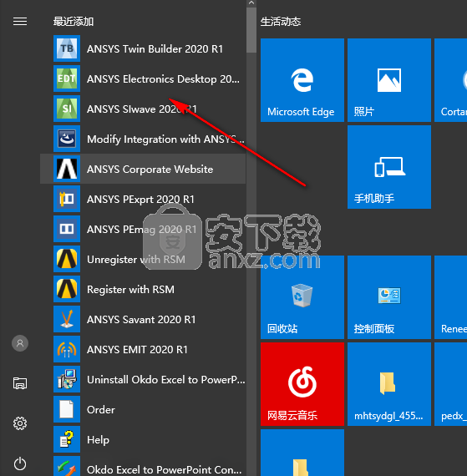Open ANSYS Twin Builder 2020 R1 icon
This screenshot has width=467, height=476.
[x=67, y=48]
